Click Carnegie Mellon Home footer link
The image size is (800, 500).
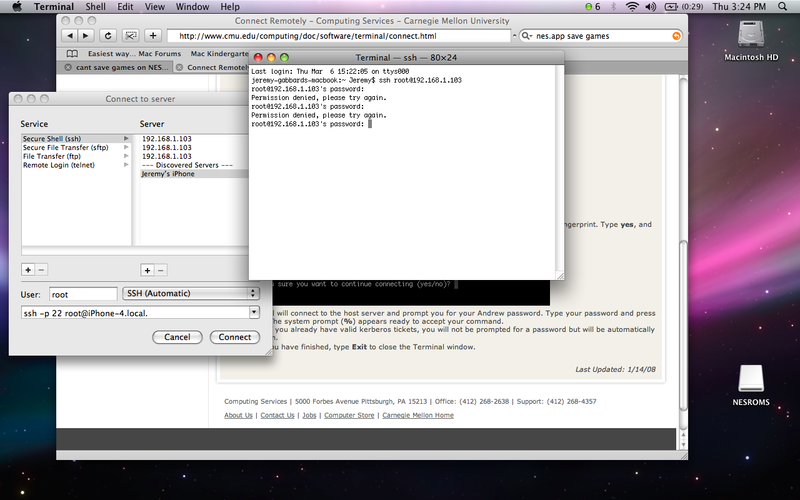coord(418,415)
